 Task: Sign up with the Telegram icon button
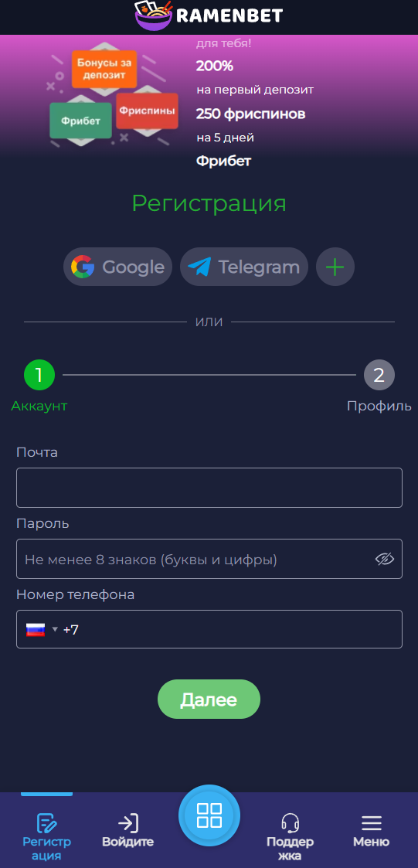[x=243, y=267]
